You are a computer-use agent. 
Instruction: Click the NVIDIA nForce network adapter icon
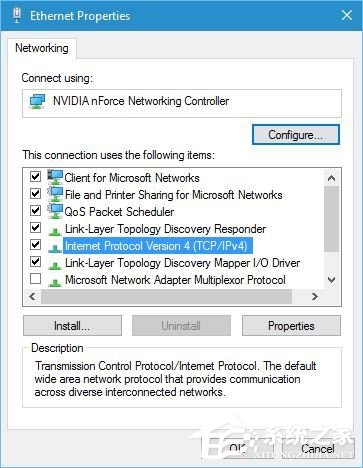click(37, 101)
